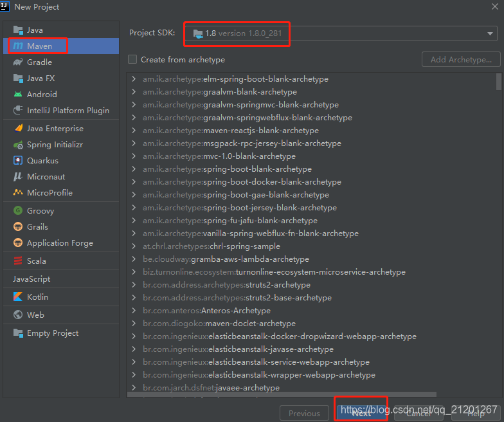Expand spring-boot-docker-blank-archetype node
The width and height of the screenshot is (504, 422).
134,181
